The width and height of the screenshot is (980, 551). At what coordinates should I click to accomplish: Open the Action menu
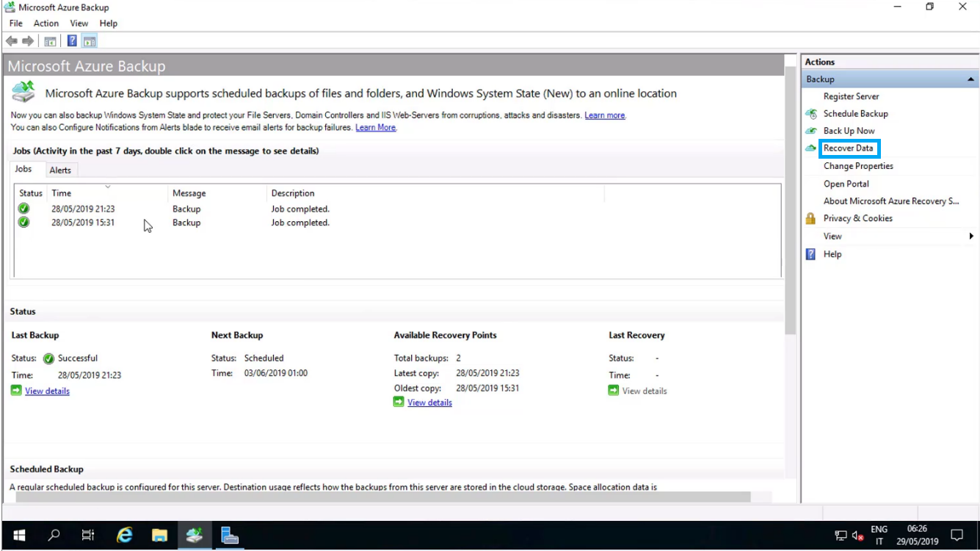pyautogui.click(x=46, y=24)
